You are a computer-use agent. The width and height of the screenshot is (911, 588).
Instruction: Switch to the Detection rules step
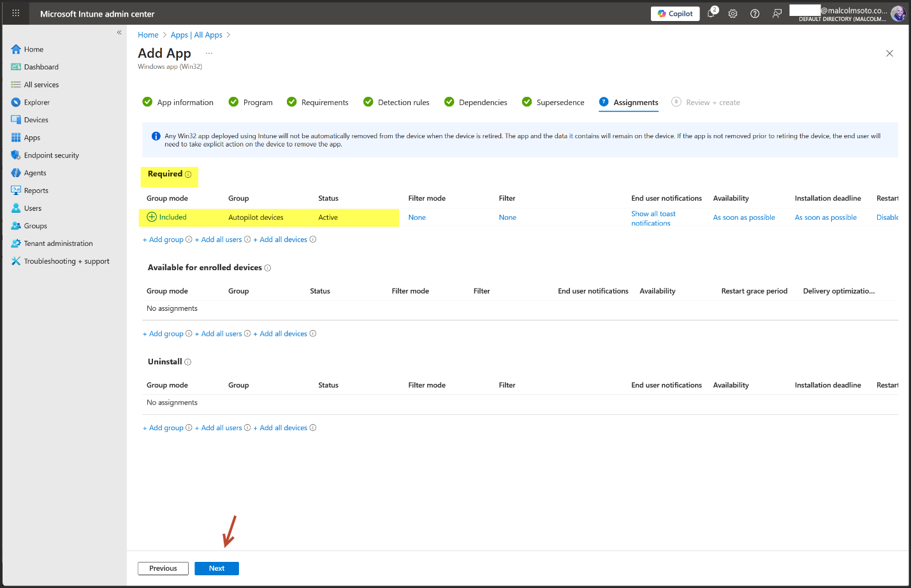(x=403, y=103)
